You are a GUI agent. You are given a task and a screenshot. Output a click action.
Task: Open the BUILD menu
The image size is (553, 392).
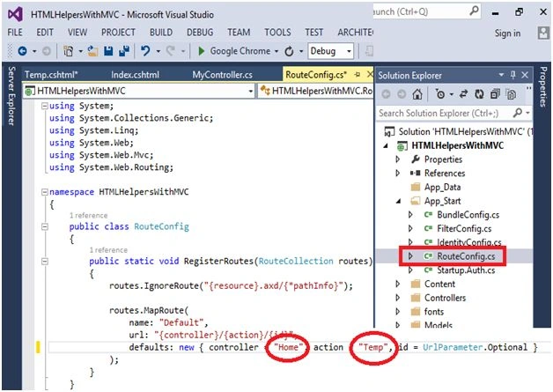pos(161,33)
